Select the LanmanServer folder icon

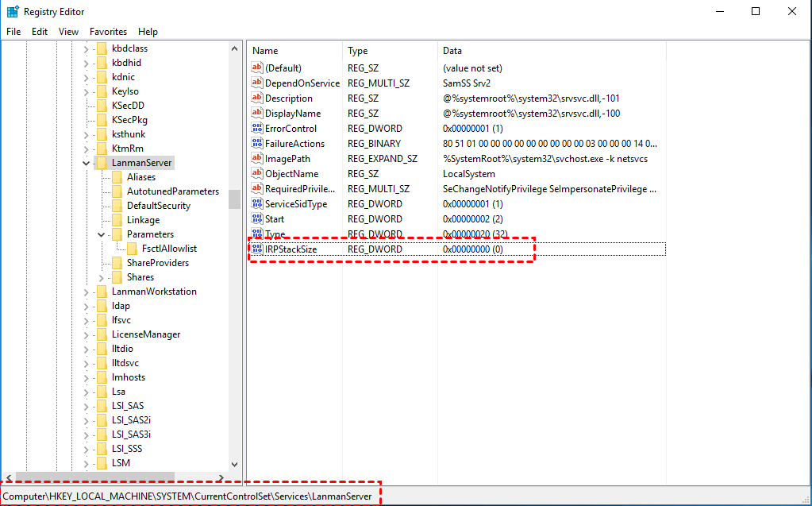102,163
